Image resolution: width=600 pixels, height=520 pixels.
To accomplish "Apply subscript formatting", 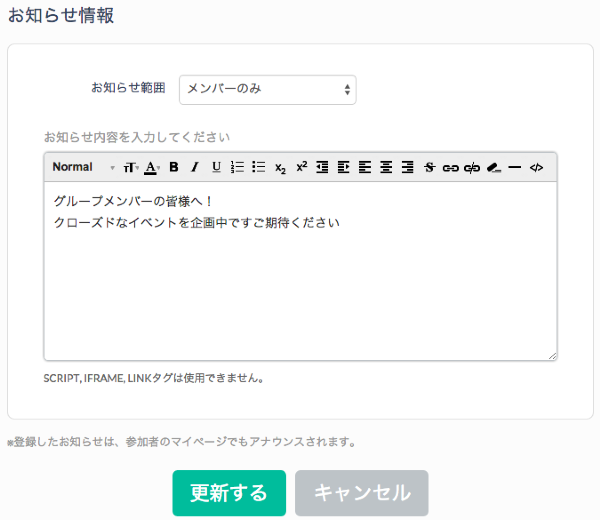I will point(281,167).
